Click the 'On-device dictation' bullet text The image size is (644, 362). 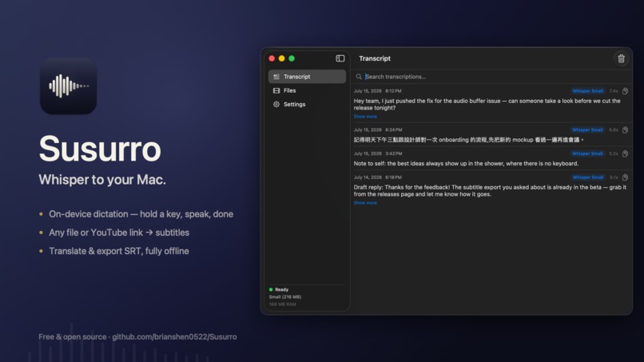pos(141,214)
